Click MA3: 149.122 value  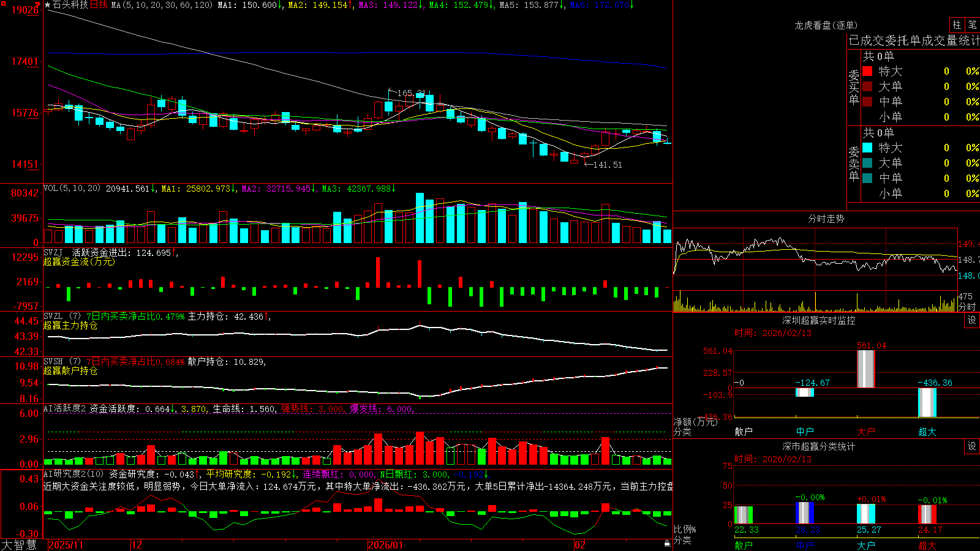click(391, 5)
